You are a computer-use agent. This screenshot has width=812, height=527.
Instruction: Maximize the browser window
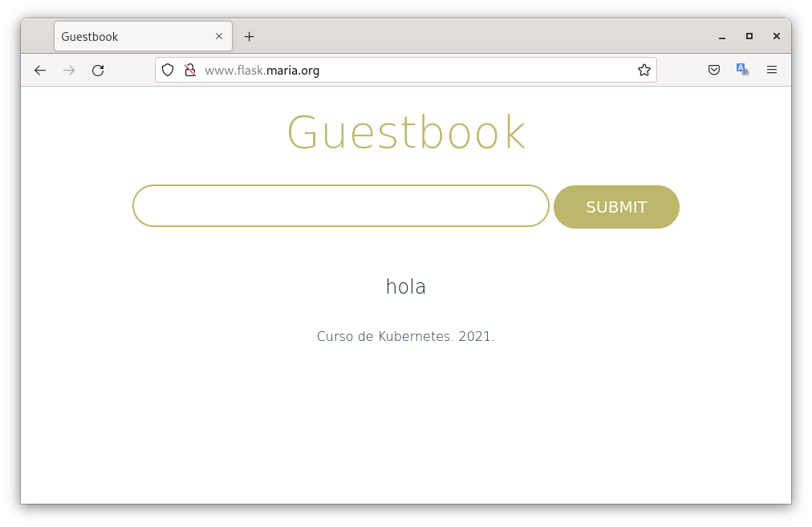(x=749, y=37)
